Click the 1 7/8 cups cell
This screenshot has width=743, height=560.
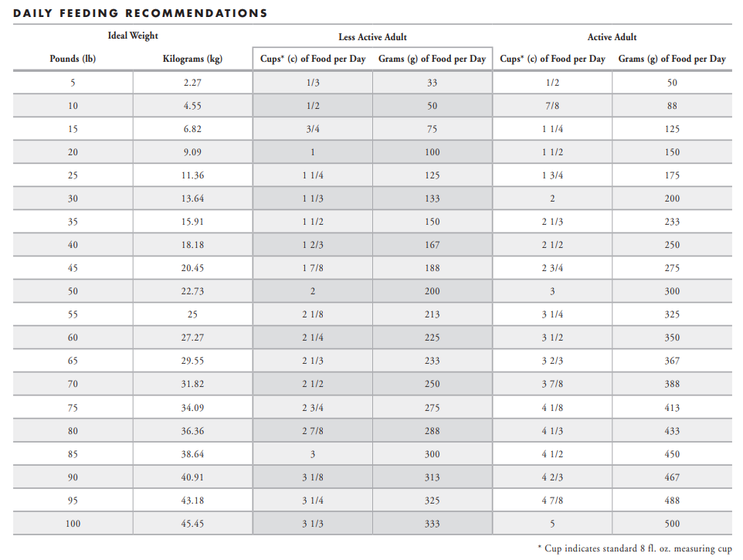tap(313, 268)
